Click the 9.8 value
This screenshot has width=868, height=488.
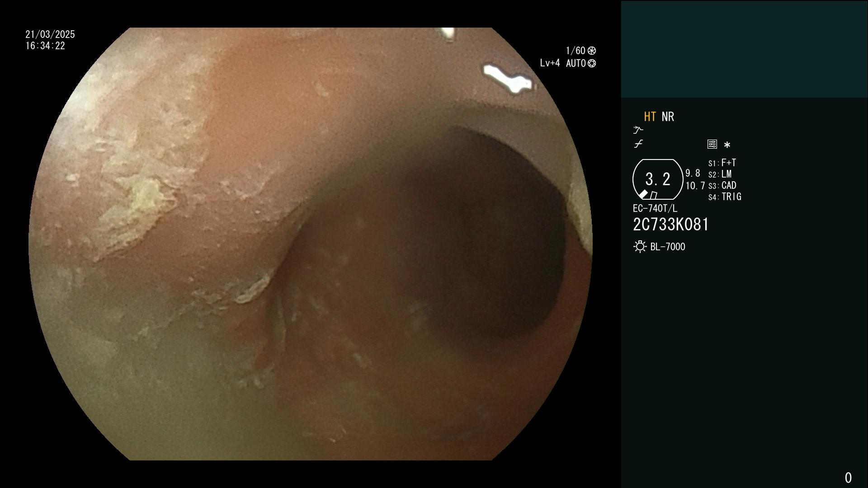click(693, 174)
